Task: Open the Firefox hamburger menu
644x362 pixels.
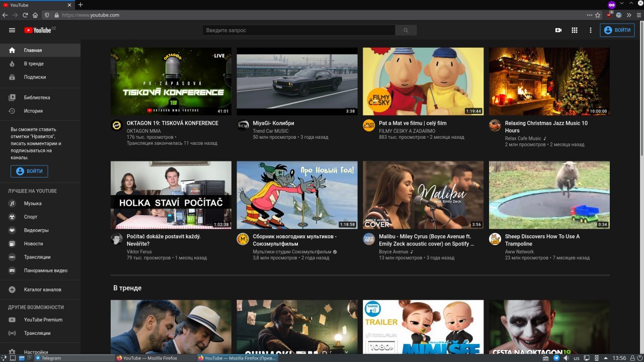Action: 638,15
